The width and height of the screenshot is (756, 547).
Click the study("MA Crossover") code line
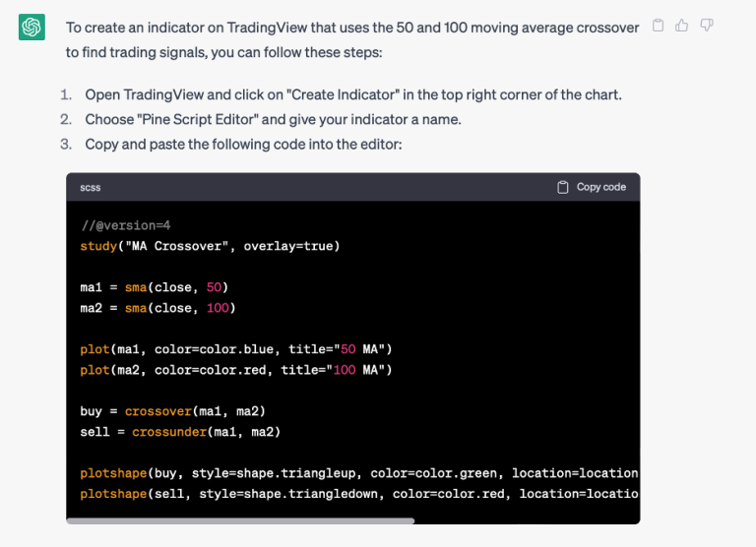pyautogui.click(x=210, y=246)
